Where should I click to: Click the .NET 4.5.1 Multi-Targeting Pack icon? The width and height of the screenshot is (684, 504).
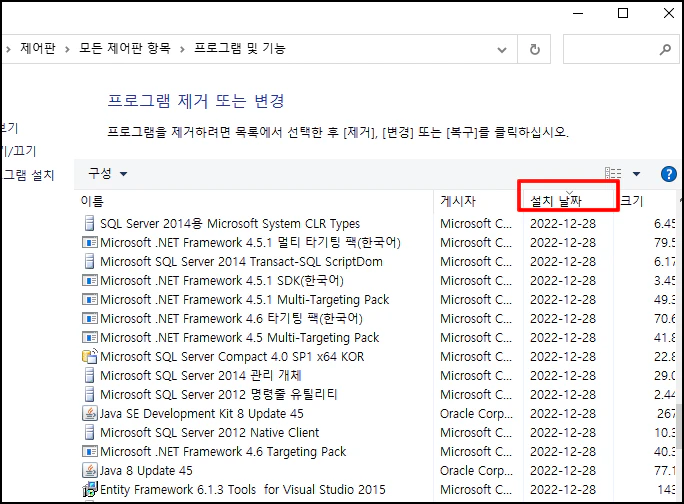(89, 299)
